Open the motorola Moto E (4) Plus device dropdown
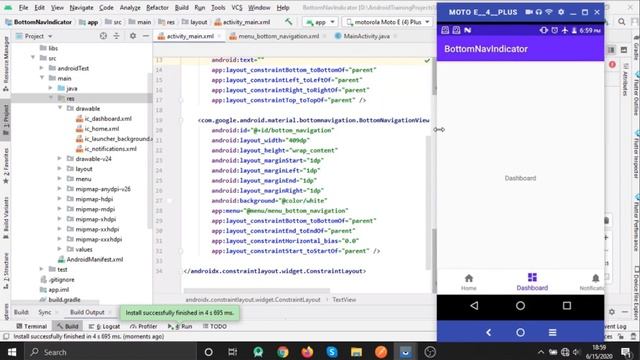Image resolution: width=640 pixels, height=360 pixels. (386, 22)
